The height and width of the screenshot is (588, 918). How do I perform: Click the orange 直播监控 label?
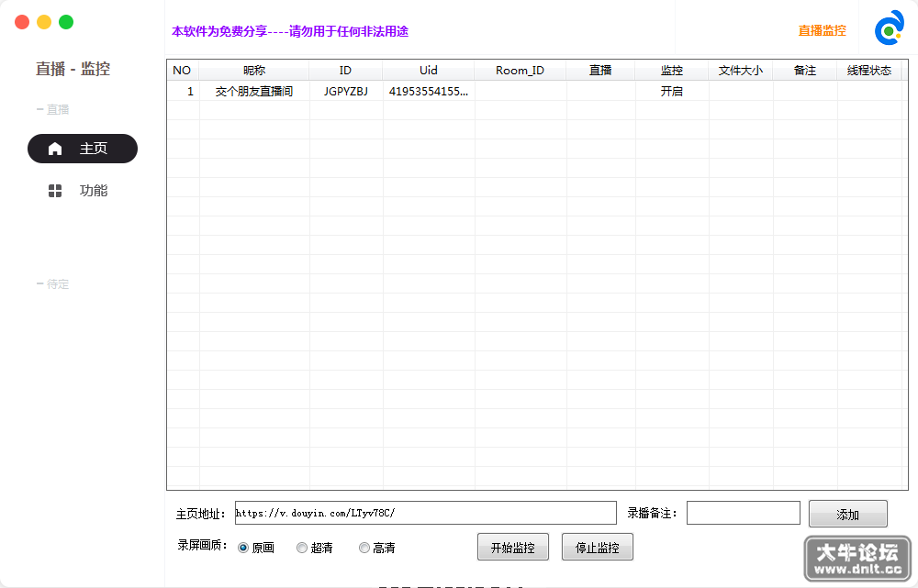822,30
